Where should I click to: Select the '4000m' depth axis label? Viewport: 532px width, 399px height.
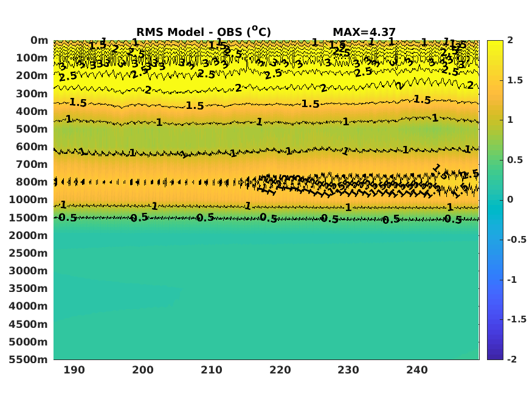coord(29,306)
